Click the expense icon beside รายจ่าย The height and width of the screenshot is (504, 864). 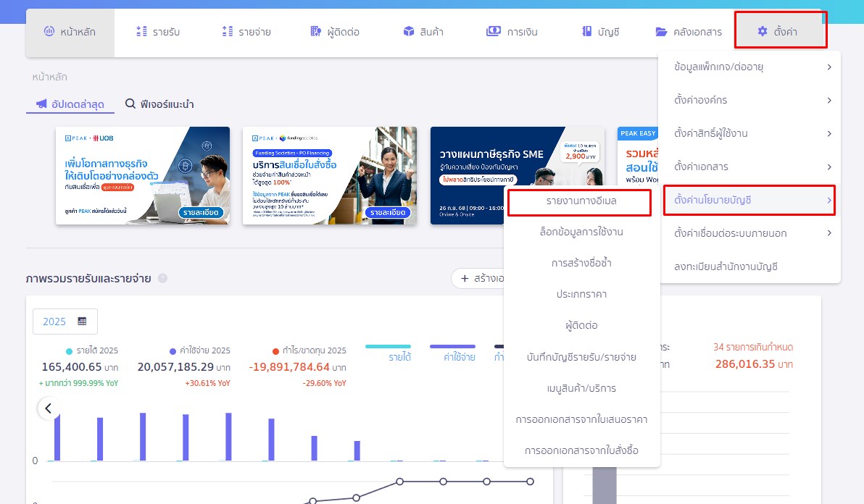coord(228,31)
